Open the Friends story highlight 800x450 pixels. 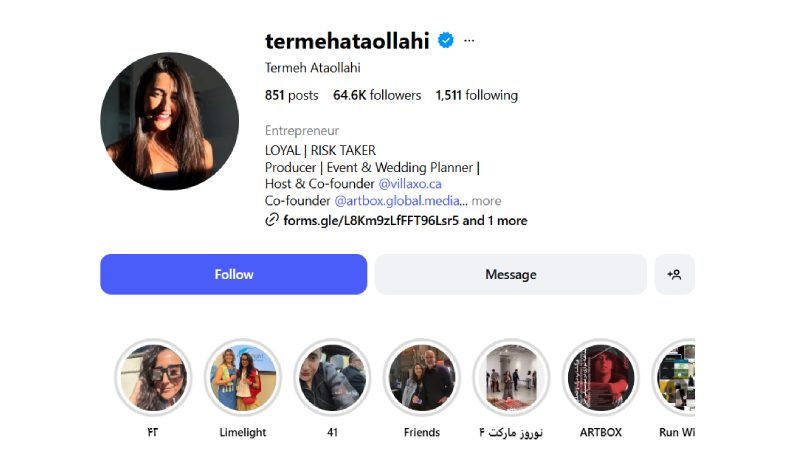[x=422, y=377]
